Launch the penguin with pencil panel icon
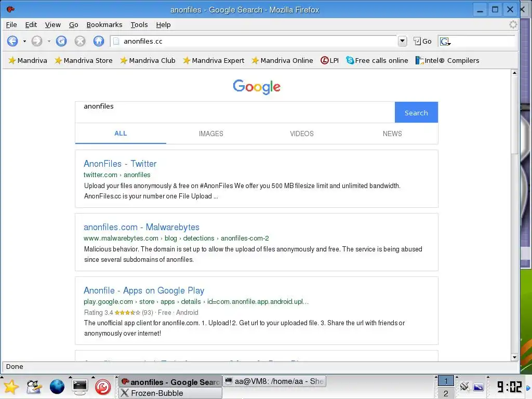Viewport: 532px width, 399px height. pos(34,387)
